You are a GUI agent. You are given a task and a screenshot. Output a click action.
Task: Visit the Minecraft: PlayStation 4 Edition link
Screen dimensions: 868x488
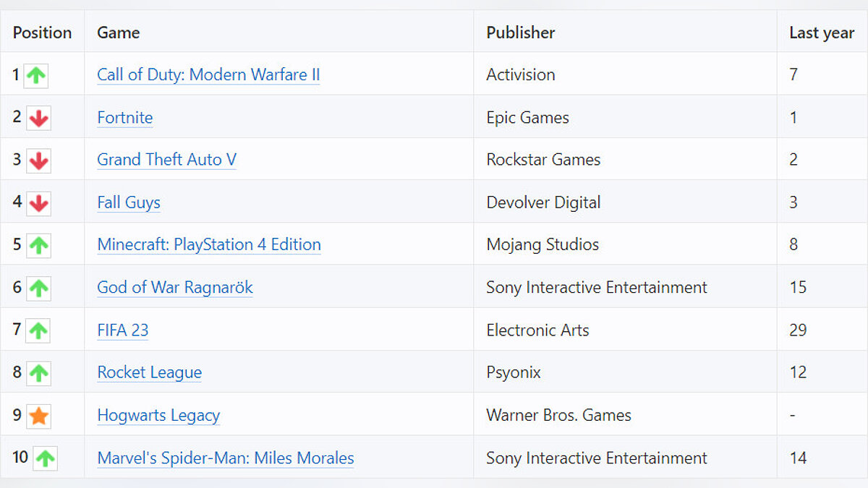[x=209, y=244]
